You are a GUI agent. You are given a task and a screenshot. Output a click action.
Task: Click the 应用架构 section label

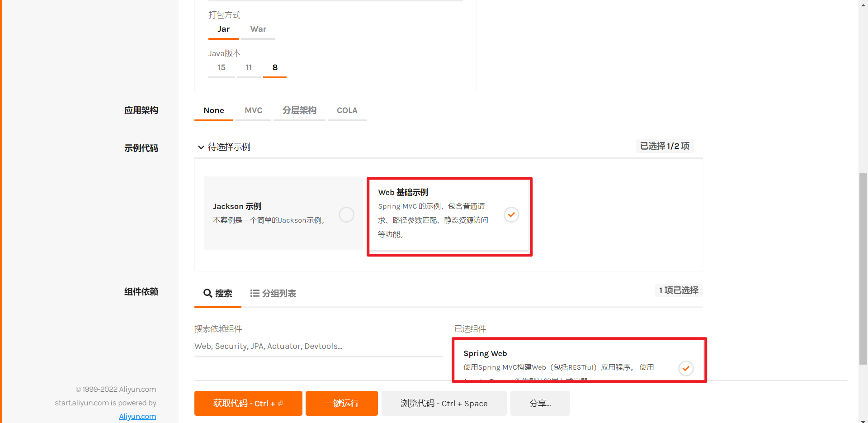(x=141, y=110)
